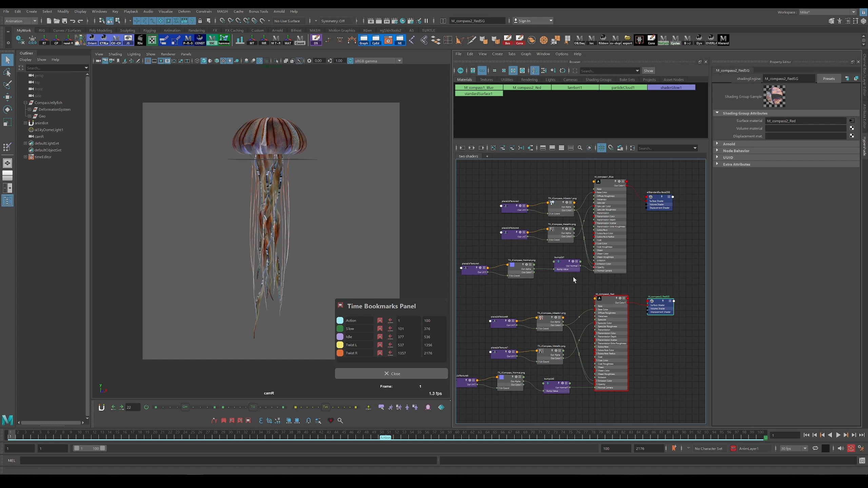The width and height of the screenshot is (868, 488).
Task: Open the Animation menu set dropdown
Action: (21, 21)
